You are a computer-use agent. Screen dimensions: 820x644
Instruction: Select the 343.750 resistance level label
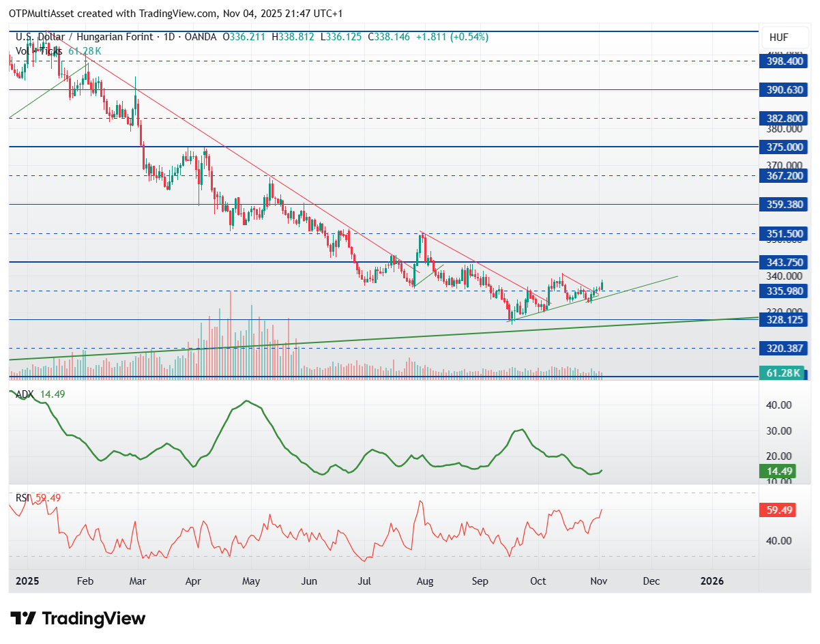click(787, 262)
